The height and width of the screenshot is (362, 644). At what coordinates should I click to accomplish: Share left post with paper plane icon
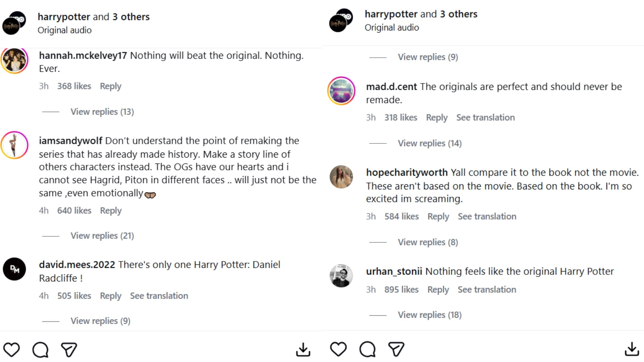click(69, 350)
